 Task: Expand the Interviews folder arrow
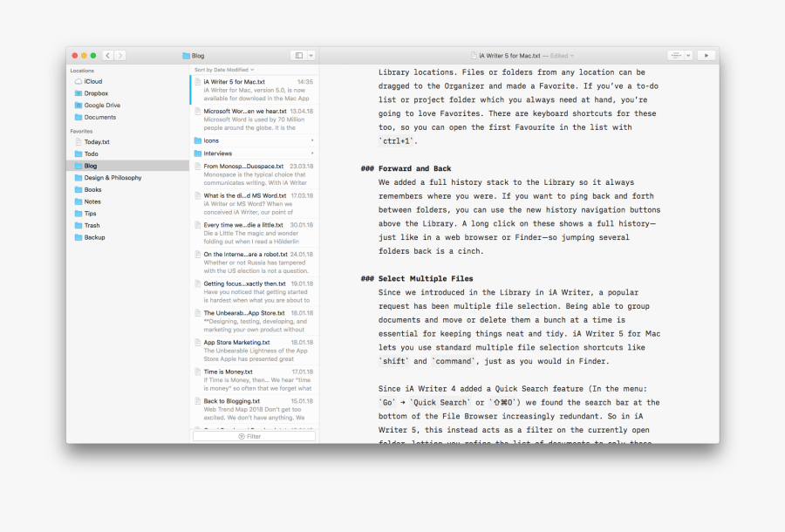312,153
